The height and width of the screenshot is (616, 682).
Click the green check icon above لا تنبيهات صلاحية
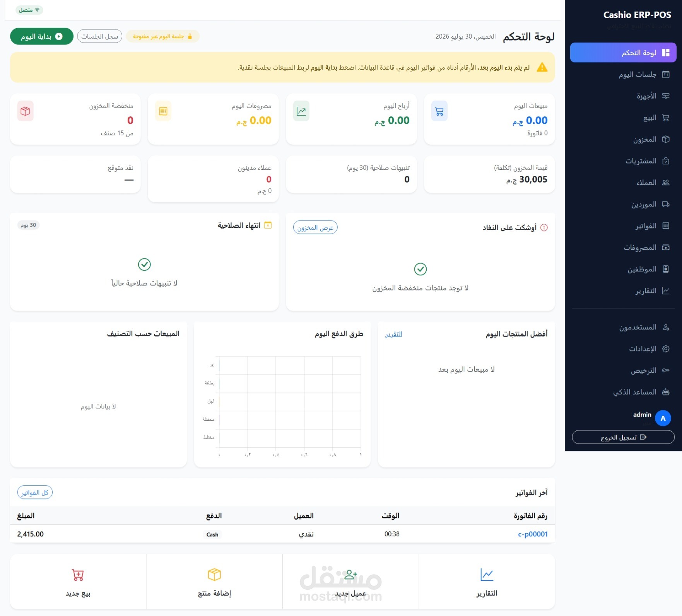pos(144,264)
